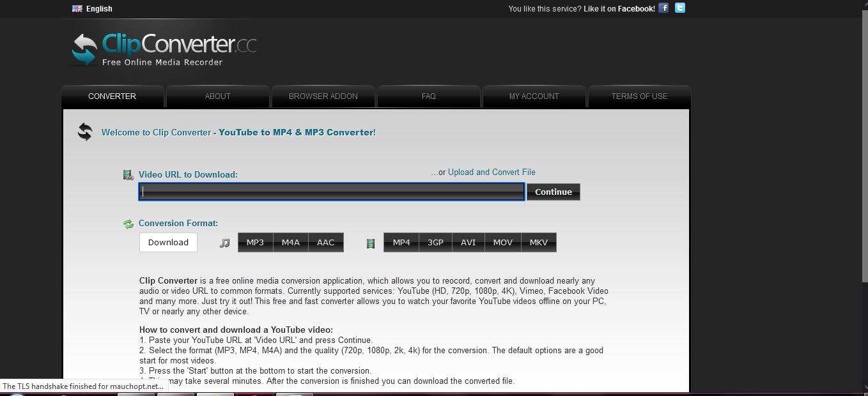Click the ClipConverter.cc logo

[x=164, y=49]
